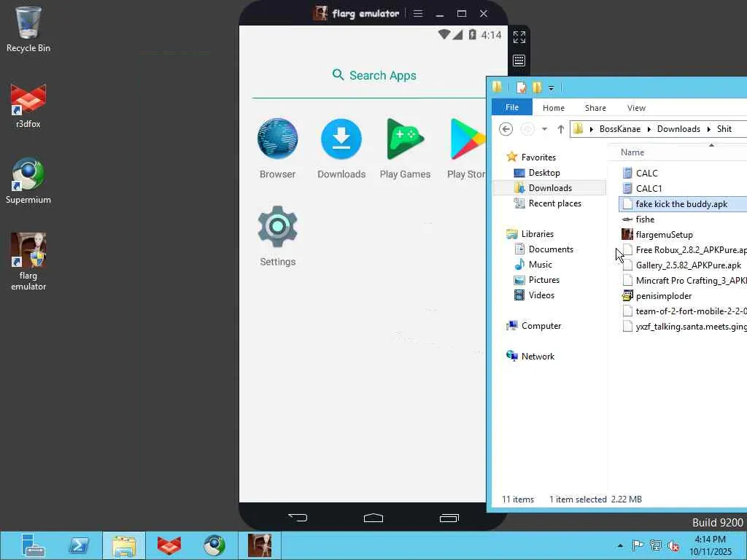
Task: Switch to the View ribbon tab
Action: 636,108
